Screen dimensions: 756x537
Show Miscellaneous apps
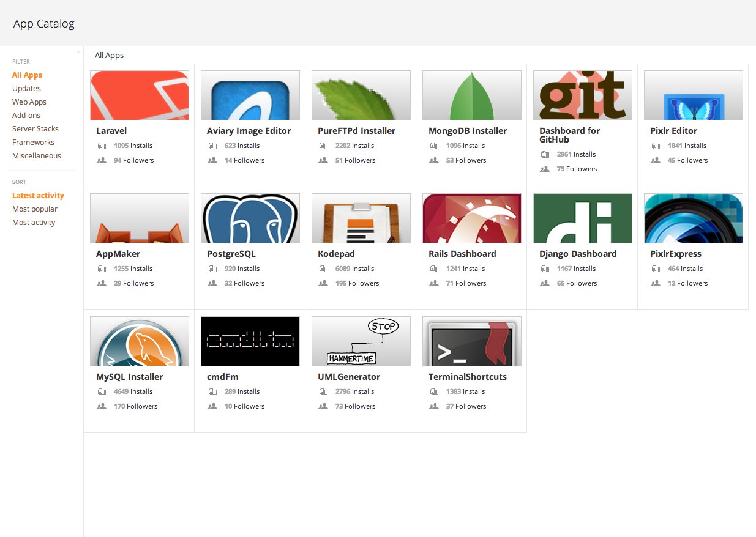click(37, 156)
